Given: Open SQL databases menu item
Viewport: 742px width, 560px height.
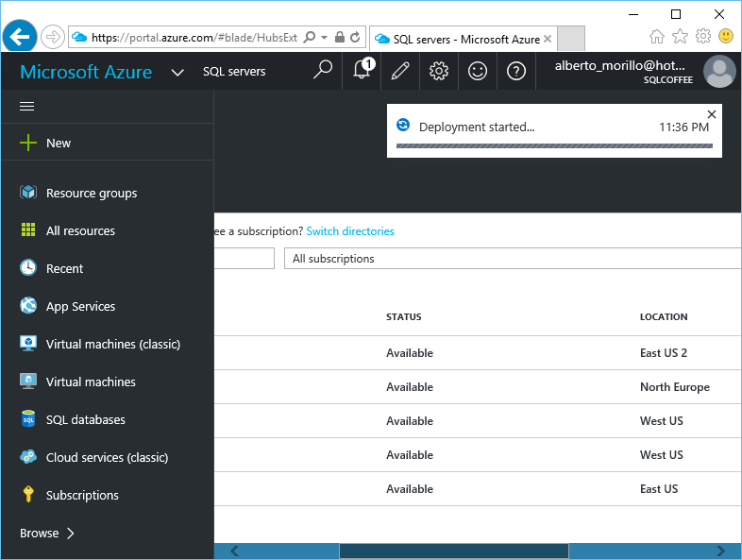Looking at the screenshot, I should tap(85, 419).
